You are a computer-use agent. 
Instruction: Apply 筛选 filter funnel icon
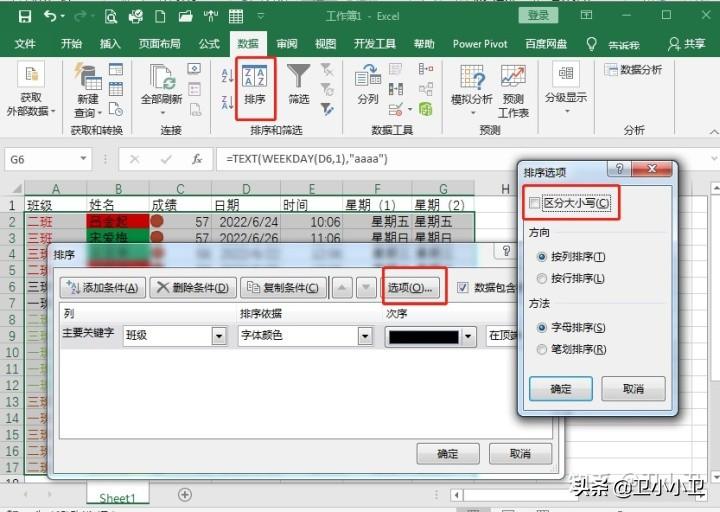pyautogui.click(x=299, y=85)
